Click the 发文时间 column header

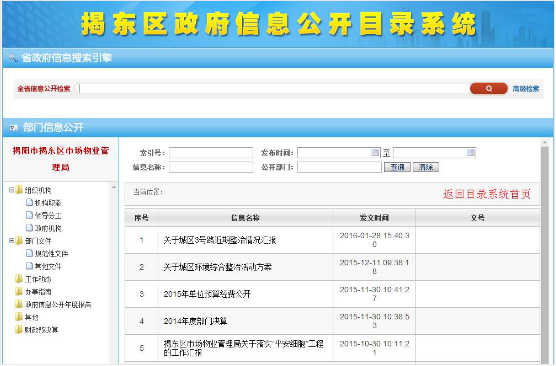tap(374, 218)
